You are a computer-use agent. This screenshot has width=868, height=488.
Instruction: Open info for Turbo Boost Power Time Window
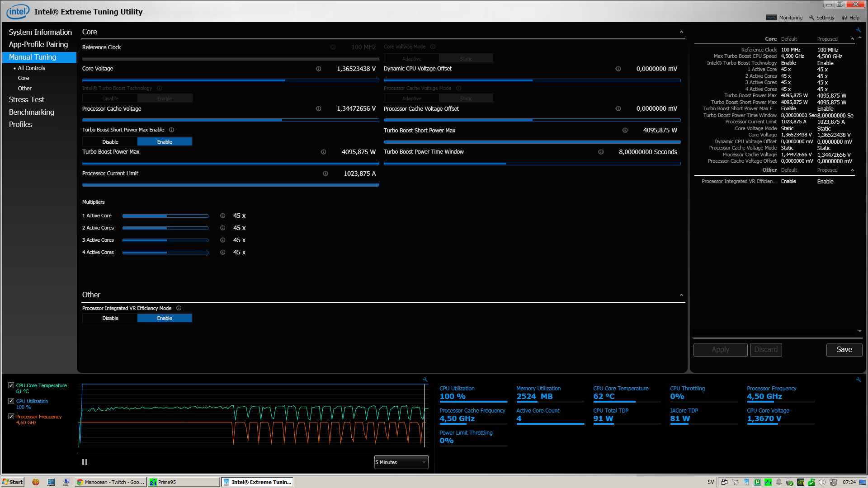coord(601,152)
